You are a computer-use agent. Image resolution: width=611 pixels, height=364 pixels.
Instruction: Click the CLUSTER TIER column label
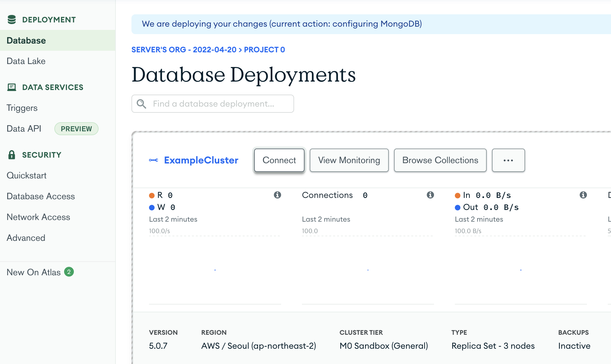pos(361,332)
